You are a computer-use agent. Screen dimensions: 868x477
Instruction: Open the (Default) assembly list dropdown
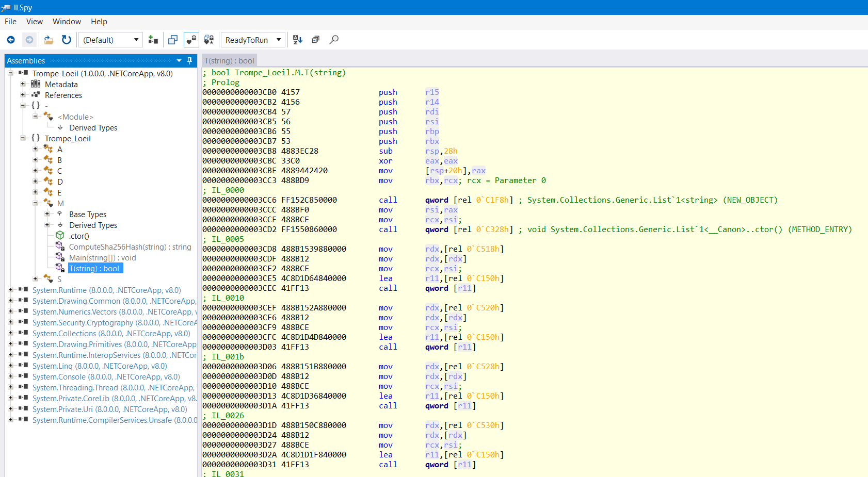pyautogui.click(x=110, y=40)
